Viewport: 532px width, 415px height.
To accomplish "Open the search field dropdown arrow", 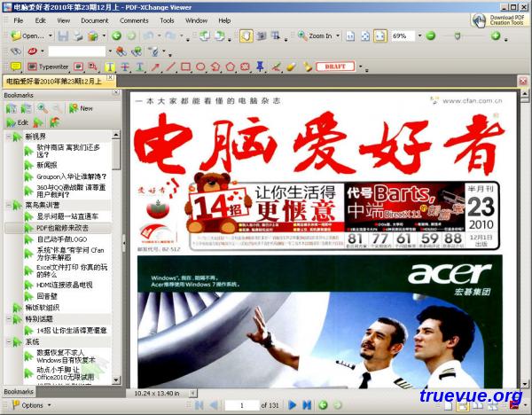I will coord(110,51).
